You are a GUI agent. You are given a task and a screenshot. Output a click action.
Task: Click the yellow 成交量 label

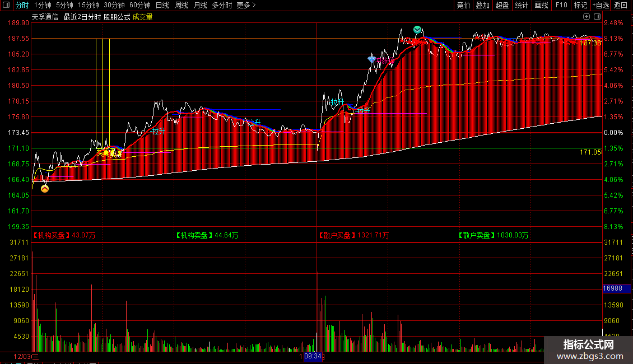pos(142,17)
